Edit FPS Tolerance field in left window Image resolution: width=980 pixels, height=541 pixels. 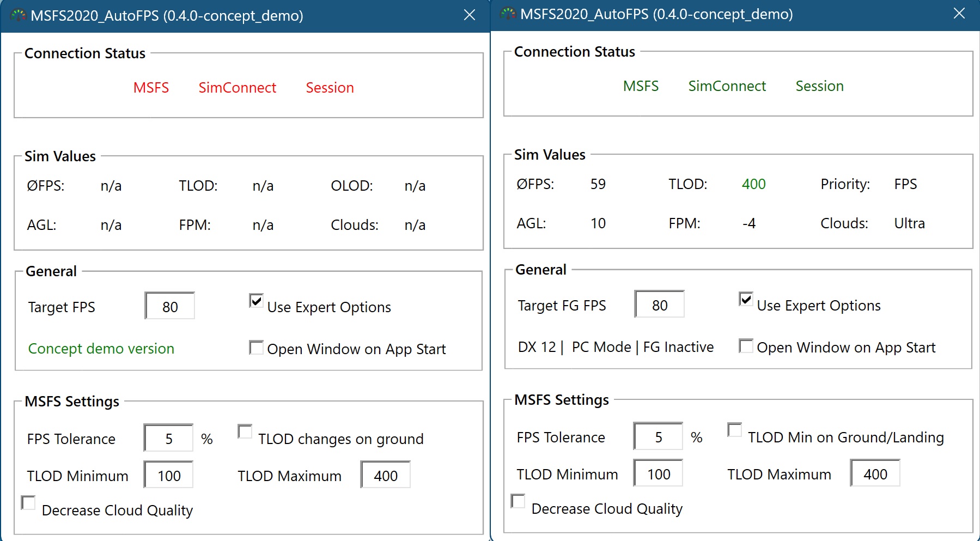168,438
